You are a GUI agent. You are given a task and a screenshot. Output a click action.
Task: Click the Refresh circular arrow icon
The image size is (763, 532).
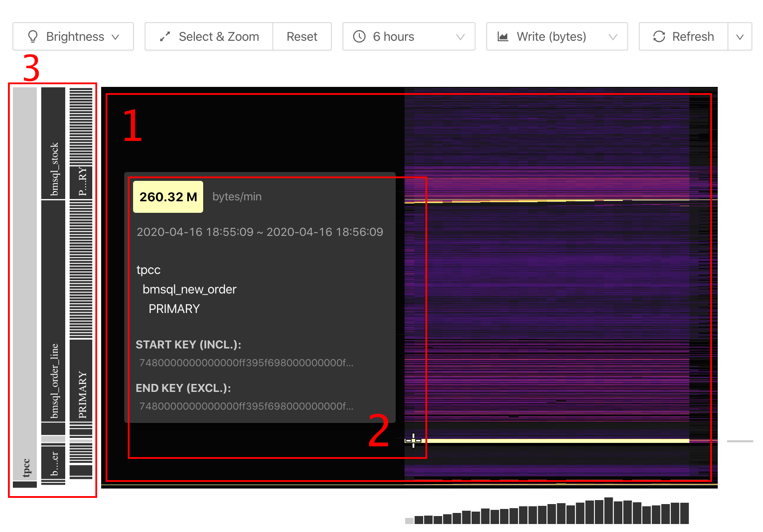click(659, 36)
